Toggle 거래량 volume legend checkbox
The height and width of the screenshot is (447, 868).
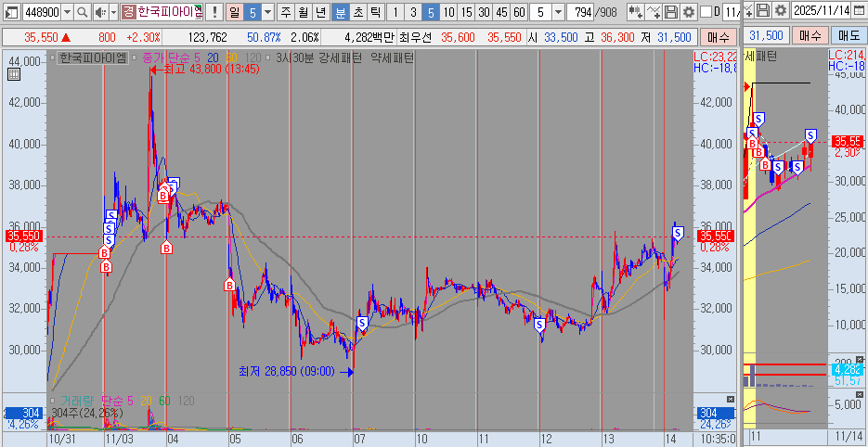pyautogui.click(x=53, y=400)
